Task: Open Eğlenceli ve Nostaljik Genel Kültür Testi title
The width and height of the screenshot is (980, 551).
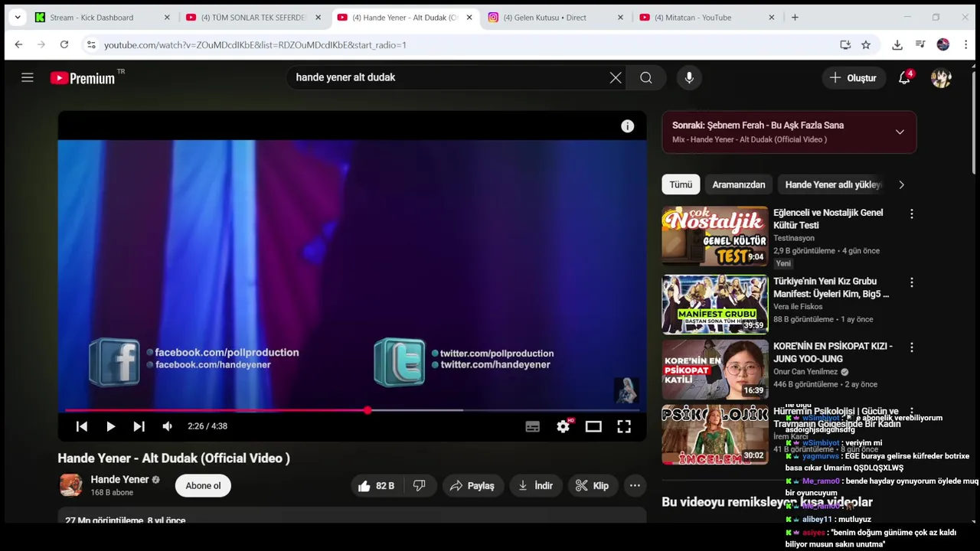Action: click(828, 219)
